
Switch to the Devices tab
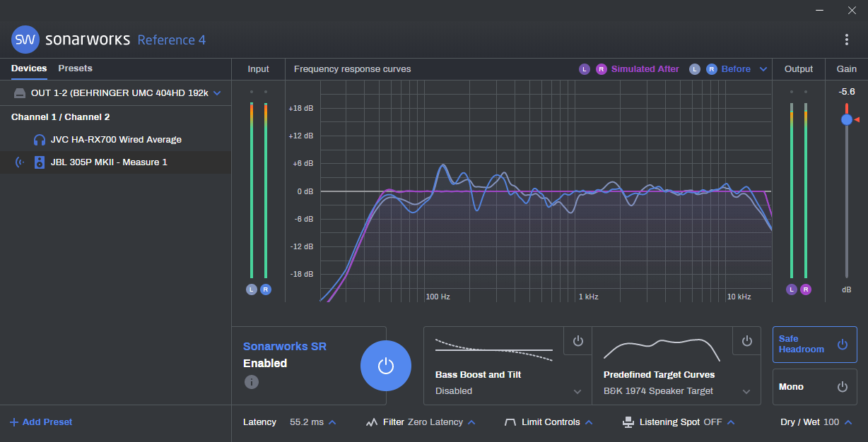point(29,68)
